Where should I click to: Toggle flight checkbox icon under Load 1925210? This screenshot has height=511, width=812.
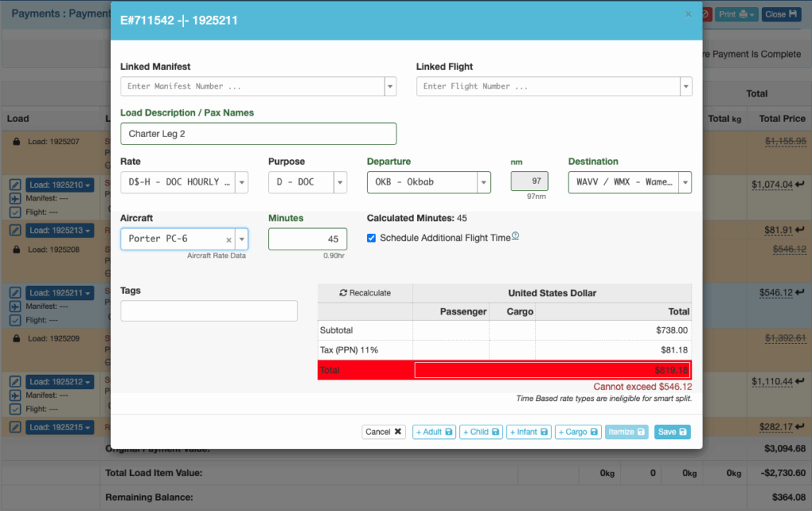click(x=15, y=213)
